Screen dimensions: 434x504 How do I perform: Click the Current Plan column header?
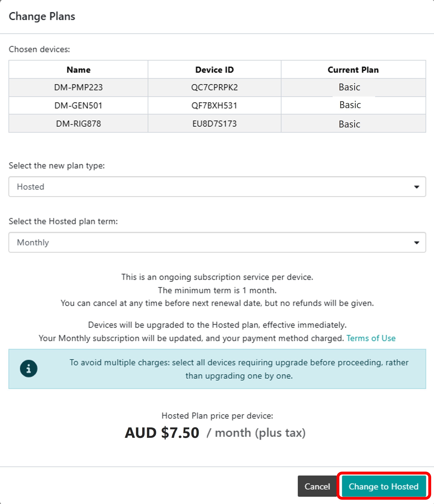[x=353, y=70]
